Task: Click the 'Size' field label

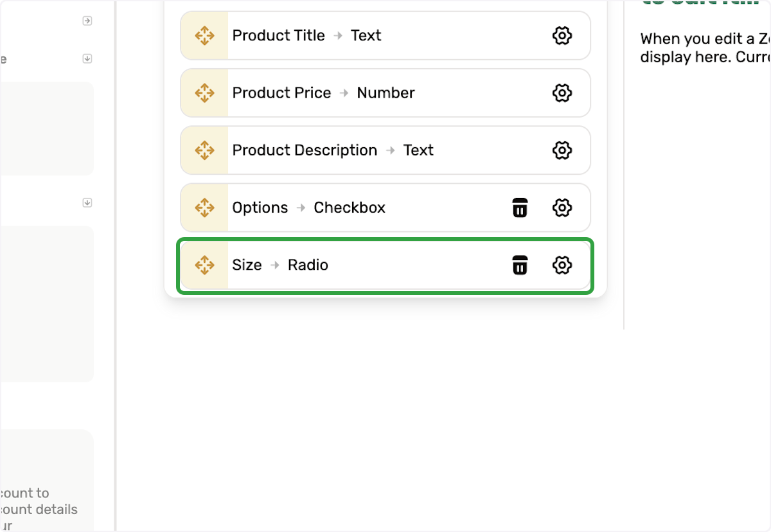Action: pyautogui.click(x=247, y=265)
